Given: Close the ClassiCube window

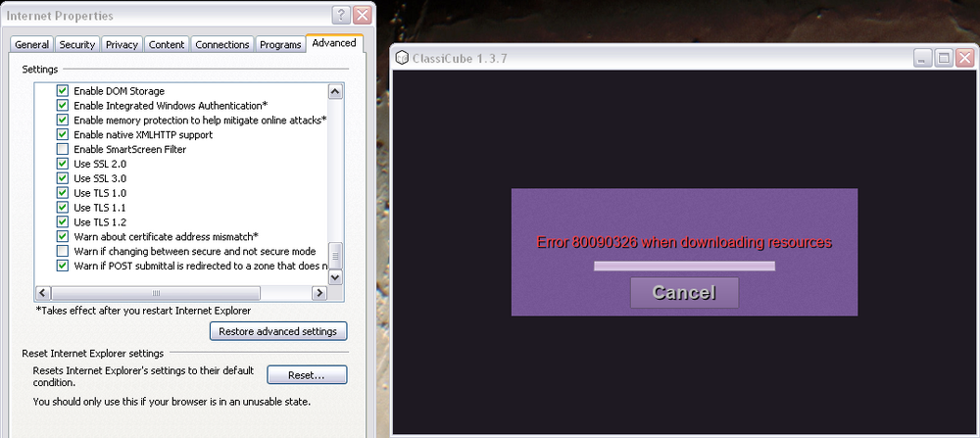Looking at the screenshot, I should tap(964, 59).
